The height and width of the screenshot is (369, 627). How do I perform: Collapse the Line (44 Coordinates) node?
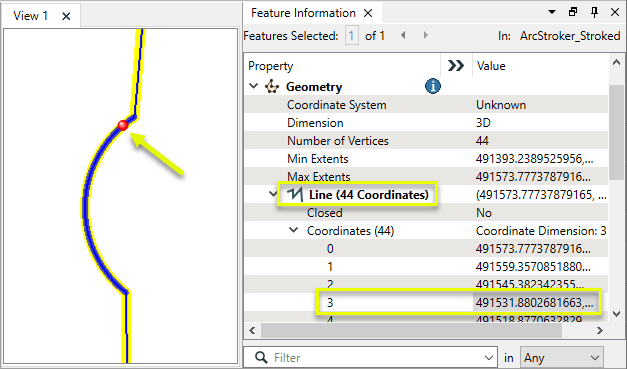273,194
